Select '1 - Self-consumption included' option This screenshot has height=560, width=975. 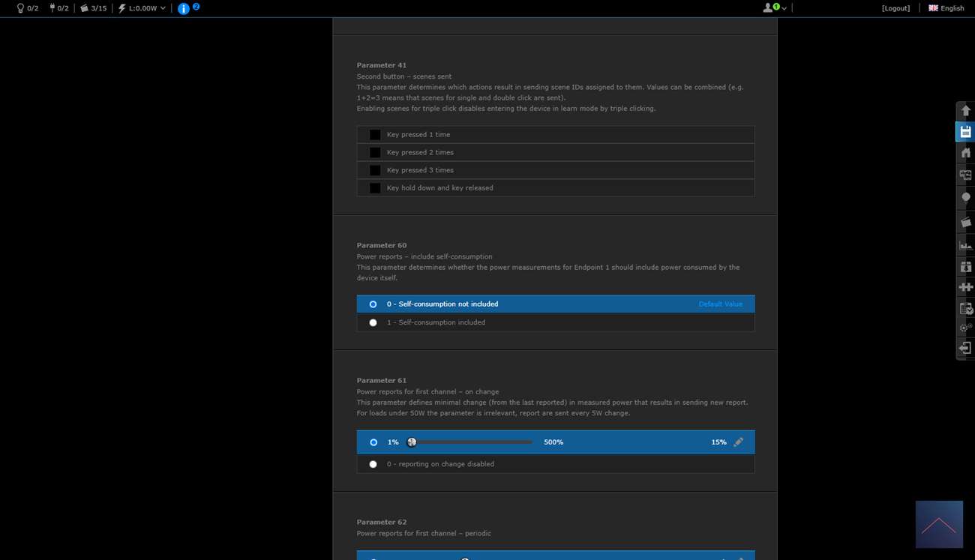click(373, 322)
